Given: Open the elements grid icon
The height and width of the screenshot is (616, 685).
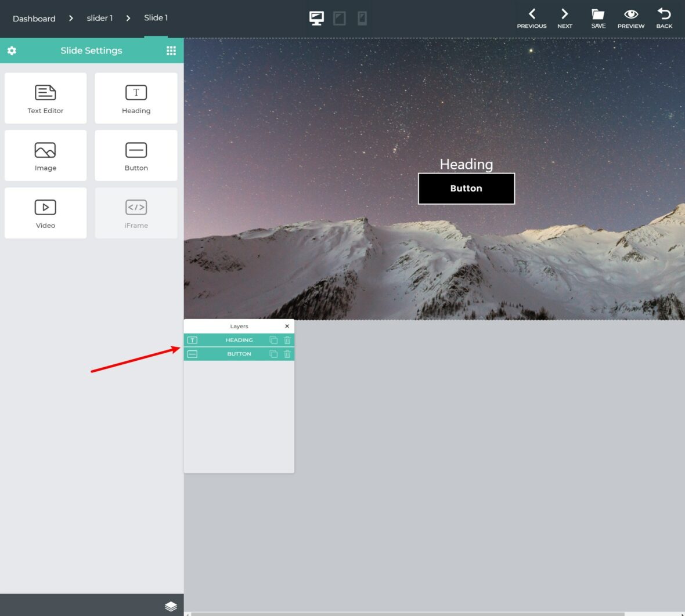Looking at the screenshot, I should pyautogui.click(x=171, y=50).
